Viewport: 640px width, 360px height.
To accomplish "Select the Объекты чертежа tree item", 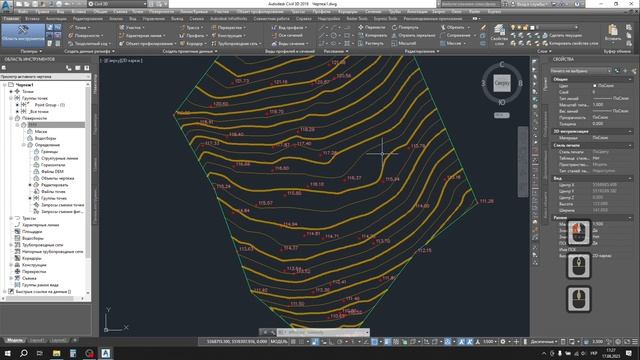I will coord(57,178).
